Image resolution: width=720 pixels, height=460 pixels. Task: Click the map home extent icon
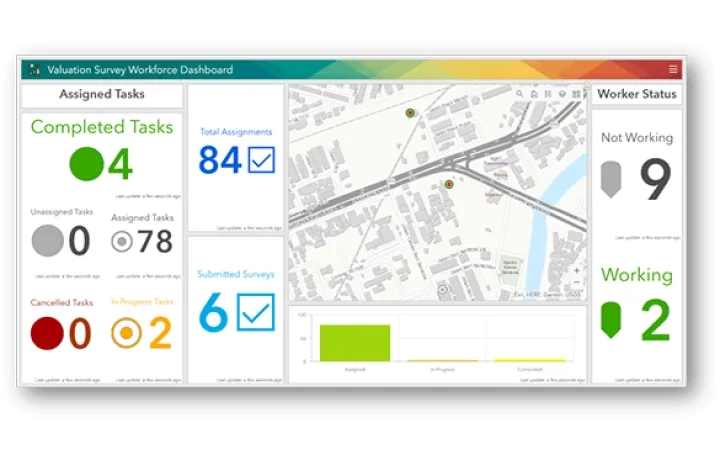coord(534,94)
